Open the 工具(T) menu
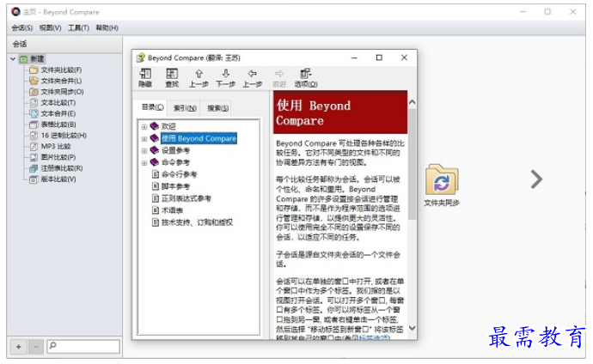 (79, 28)
